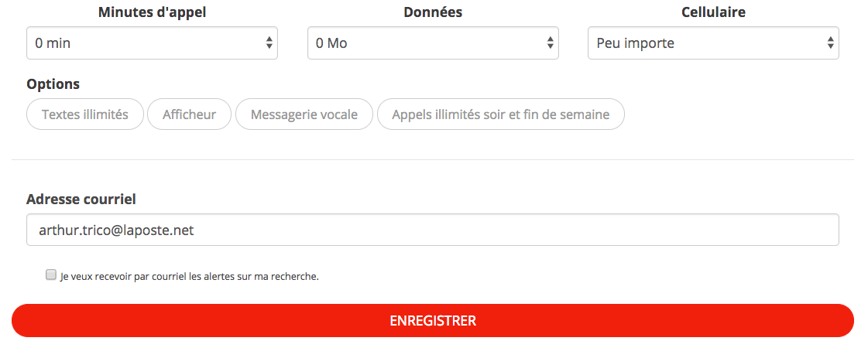The width and height of the screenshot is (868, 341).
Task: Click the red ENREGISTRER button
Action: coord(433,321)
